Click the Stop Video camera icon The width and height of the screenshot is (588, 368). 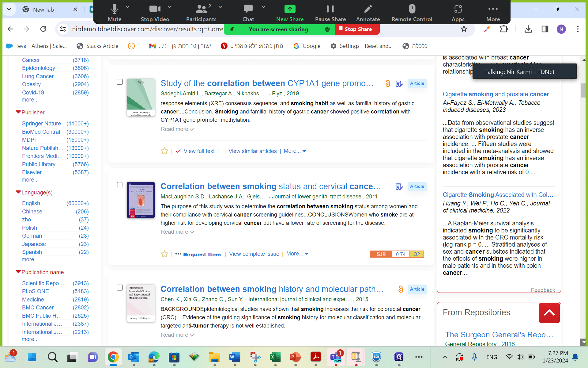(x=155, y=9)
